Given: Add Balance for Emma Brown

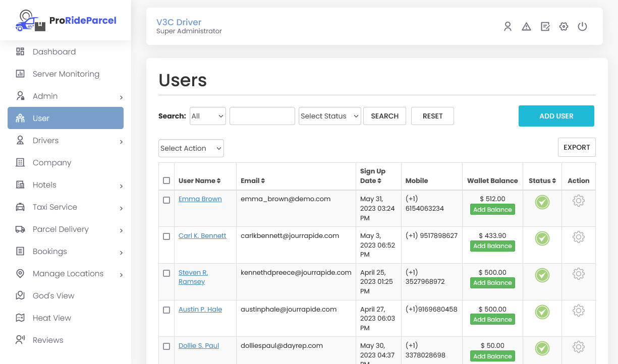Looking at the screenshot, I should [x=492, y=210].
